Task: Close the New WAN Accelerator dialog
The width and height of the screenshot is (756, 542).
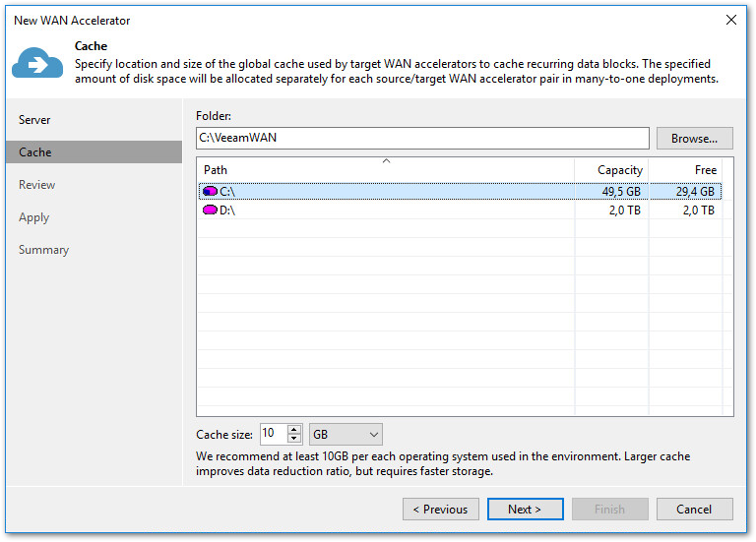Action: (x=730, y=20)
